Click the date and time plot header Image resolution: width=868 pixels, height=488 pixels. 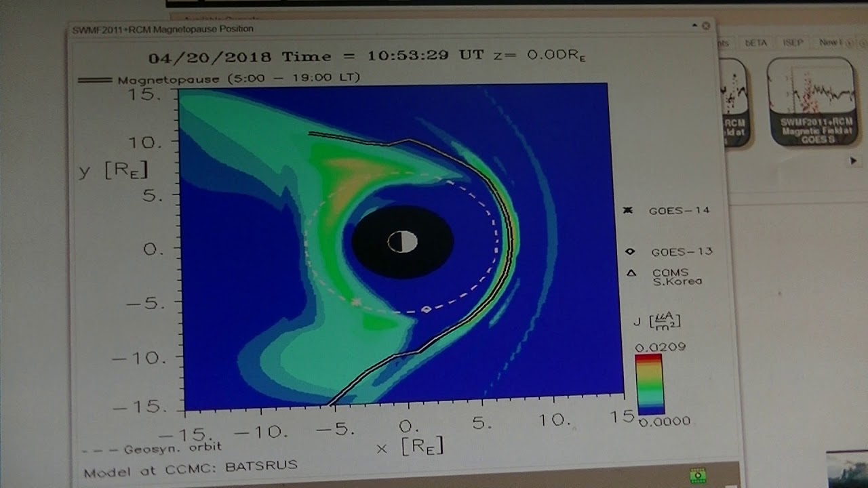[366, 56]
